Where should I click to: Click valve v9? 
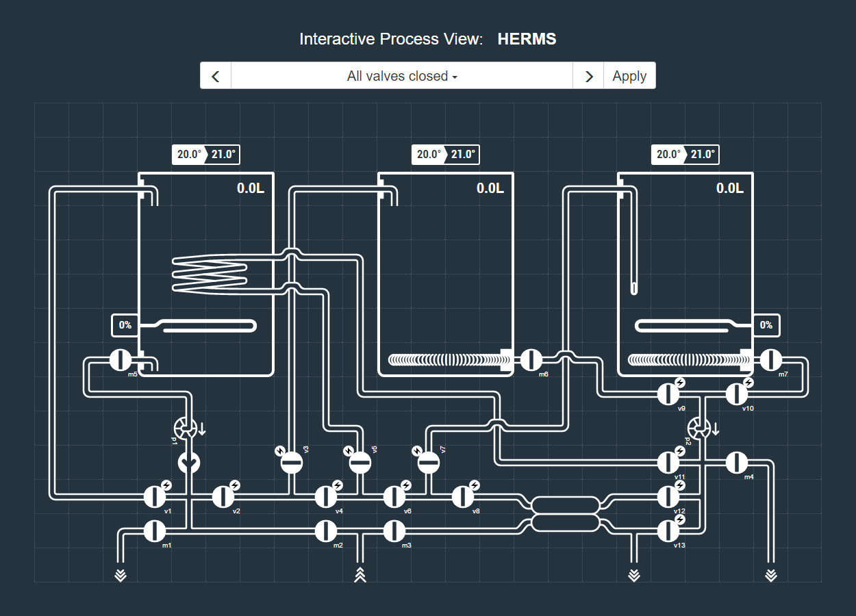(x=668, y=394)
